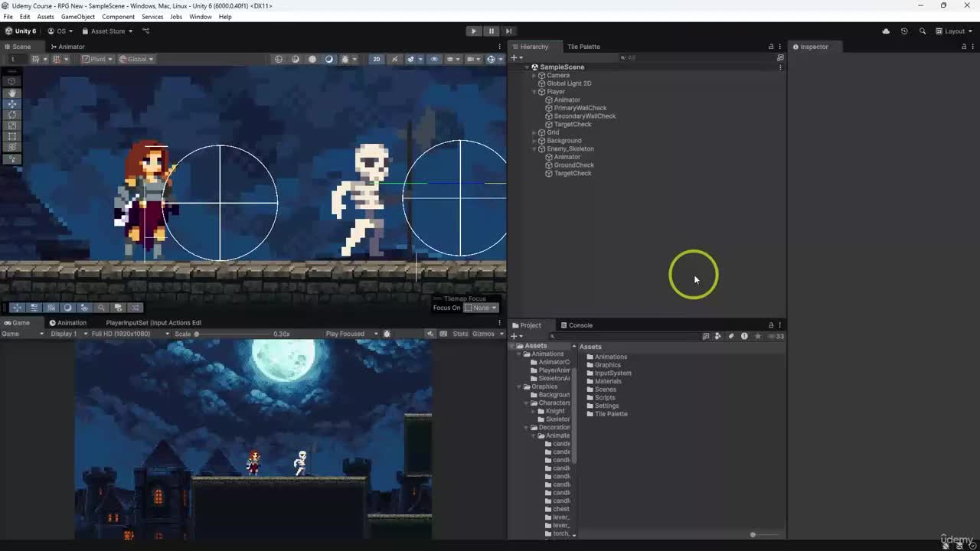
Task: Lock the Hierarchy panel
Action: click(x=771, y=47)
